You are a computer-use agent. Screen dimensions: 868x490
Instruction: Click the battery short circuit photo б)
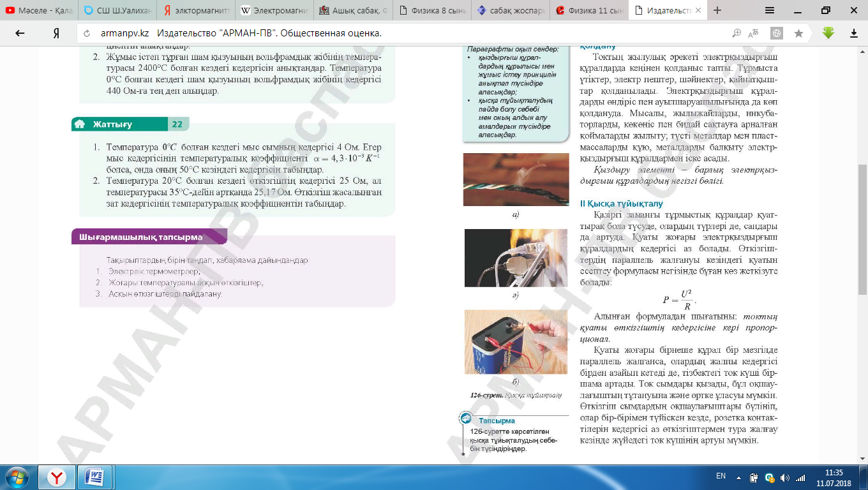click(x=516, y=342)
